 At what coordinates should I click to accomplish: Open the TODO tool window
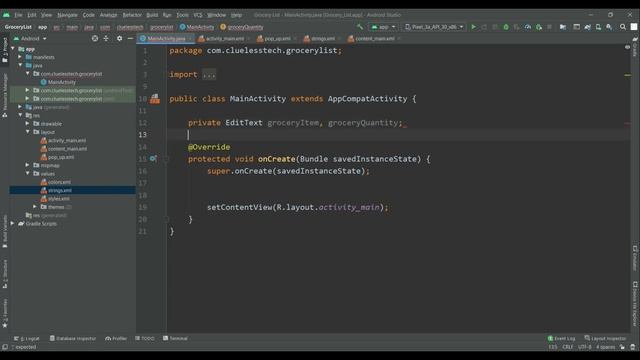(145, 338)
